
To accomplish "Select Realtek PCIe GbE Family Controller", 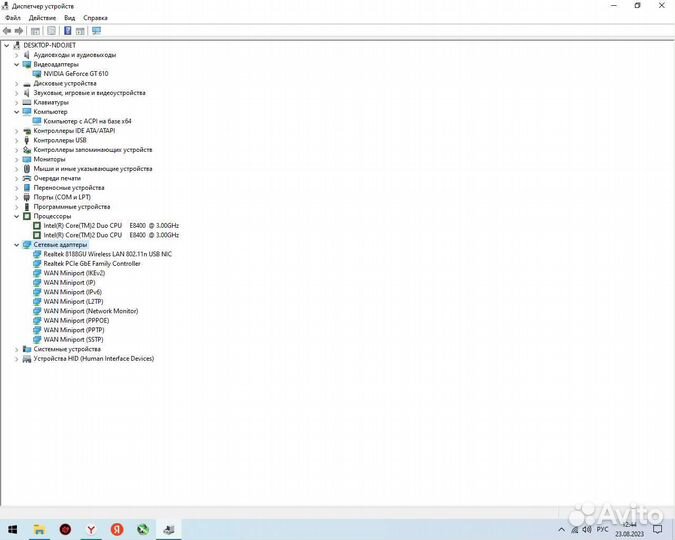I will (92, 264).
